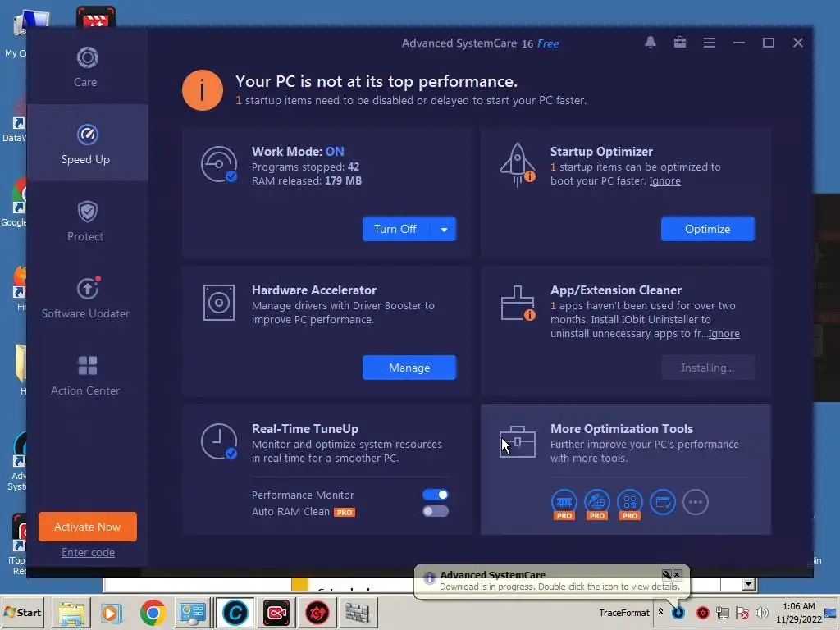Image resolution: width=840 pixels, height=630 pixels.
Task: Click the Work Mode gauge icon
Action: (219, 164)
